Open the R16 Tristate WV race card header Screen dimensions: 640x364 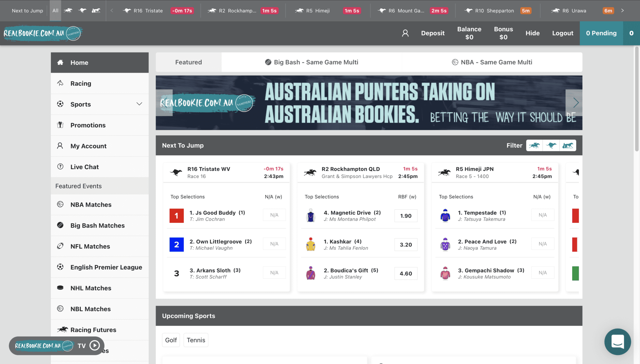click(x=227, y=172)
